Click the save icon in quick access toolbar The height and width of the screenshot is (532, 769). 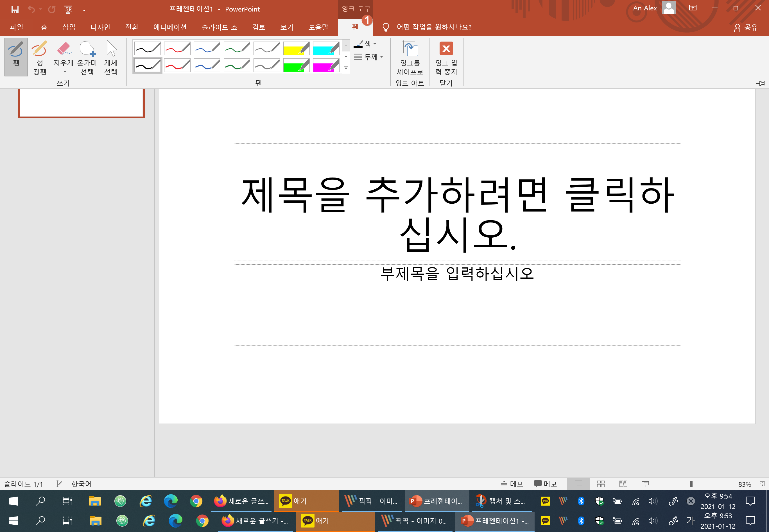pos(15,9)
